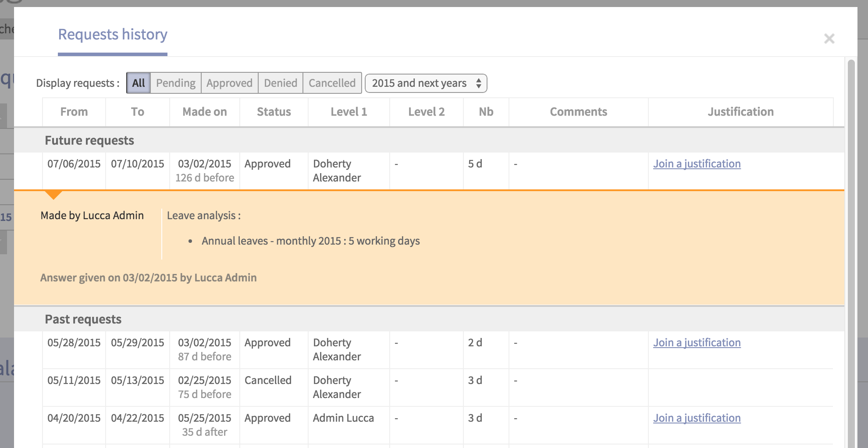Join a justification for 07/06/2015 request

[697, 164]
